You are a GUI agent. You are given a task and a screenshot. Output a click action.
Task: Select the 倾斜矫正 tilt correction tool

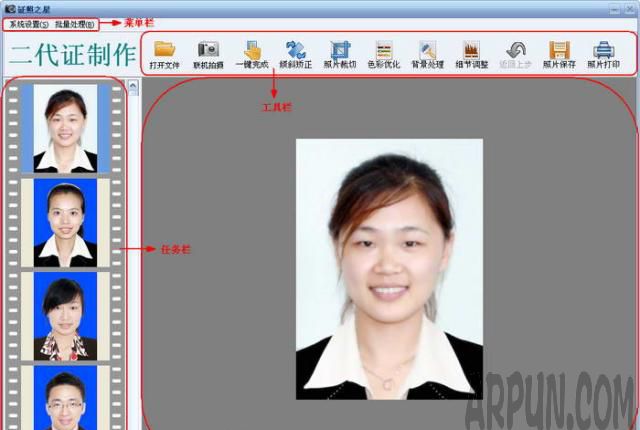[296, 53]
